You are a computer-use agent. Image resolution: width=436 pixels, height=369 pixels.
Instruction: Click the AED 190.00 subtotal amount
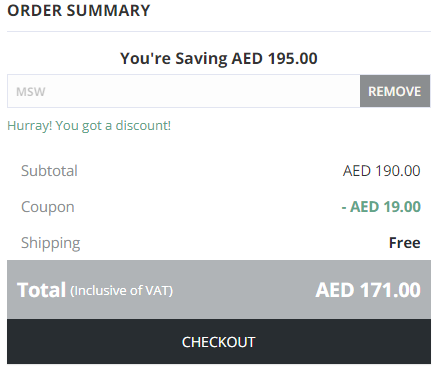[x=382, y=171]
